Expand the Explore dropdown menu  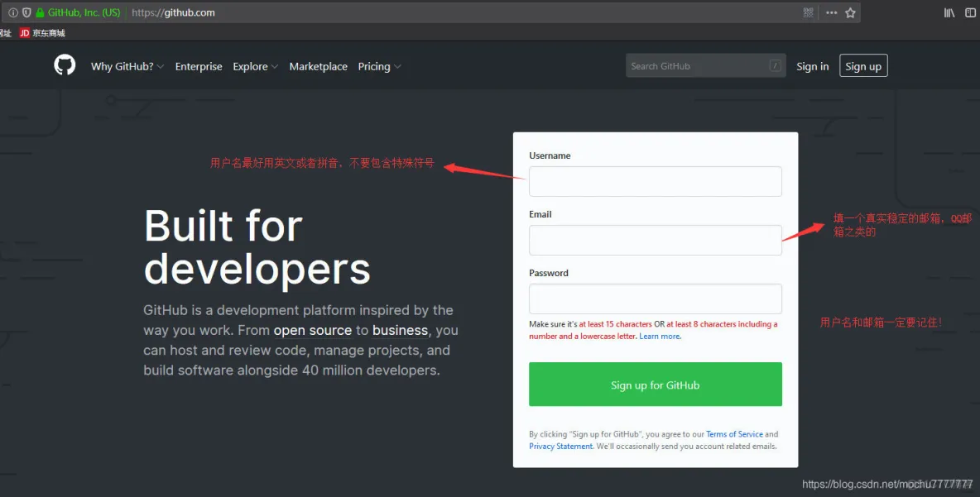point(255,66)
